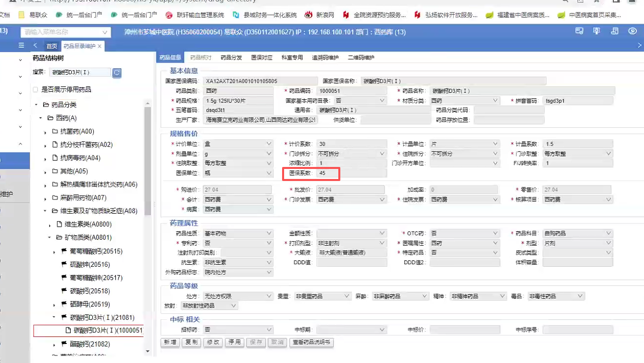Collapse the 维生素及矿物质缺乏症(A08) node
The width and height of the screenshot is (644, 363).
45,211
